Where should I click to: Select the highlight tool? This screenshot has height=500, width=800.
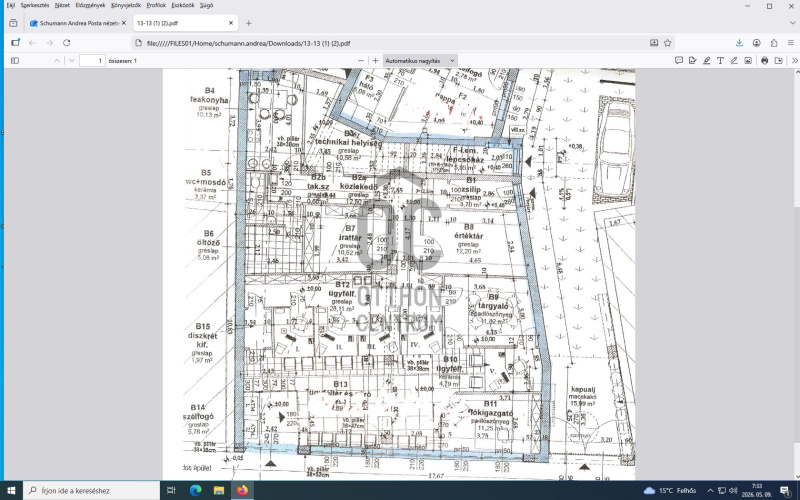706,61
